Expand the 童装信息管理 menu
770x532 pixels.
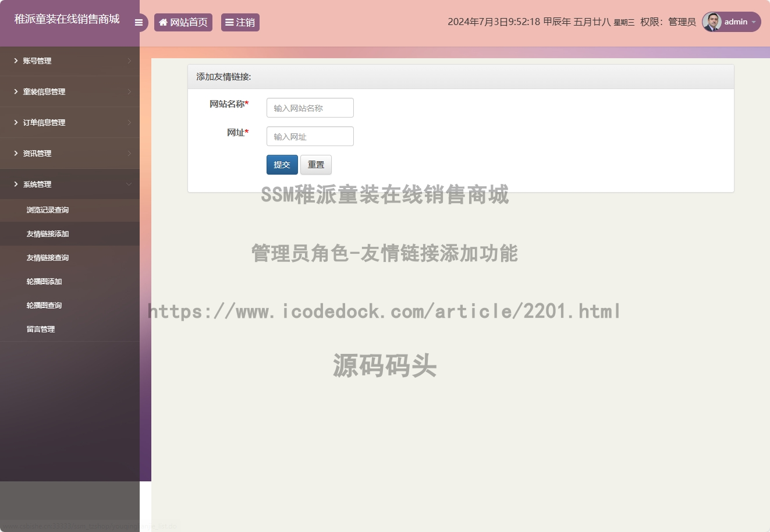click(x=70, y=91)
